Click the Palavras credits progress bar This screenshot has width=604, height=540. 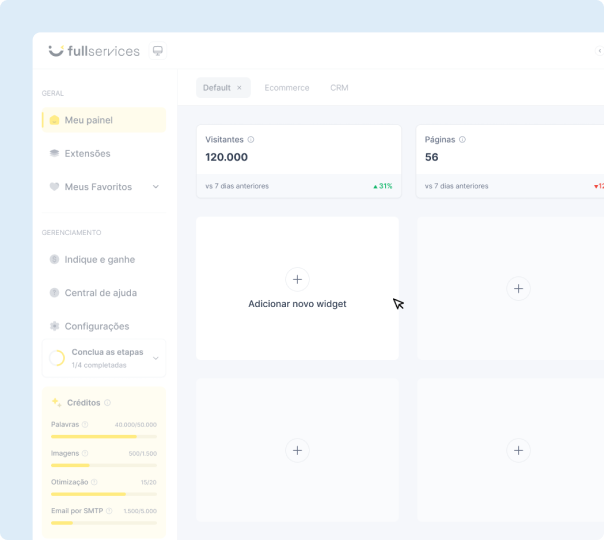click(103, 437)
